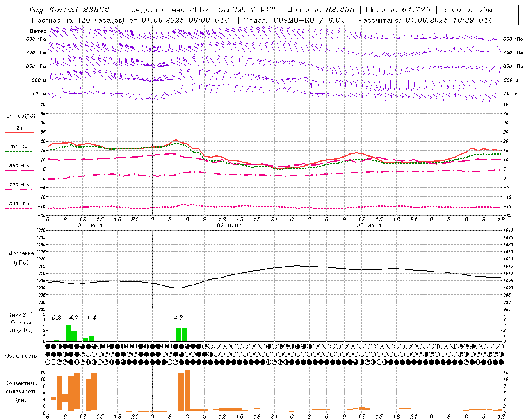Click the 03 июня date label
The height and width of the screenshot is (420, 525).
click(x=369, y=225)
